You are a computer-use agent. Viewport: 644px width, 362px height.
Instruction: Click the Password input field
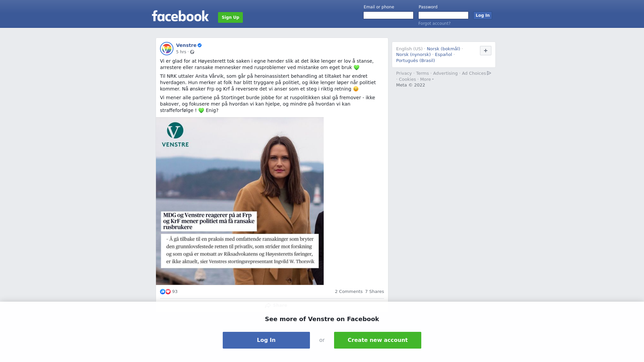(x=443, y=15)
